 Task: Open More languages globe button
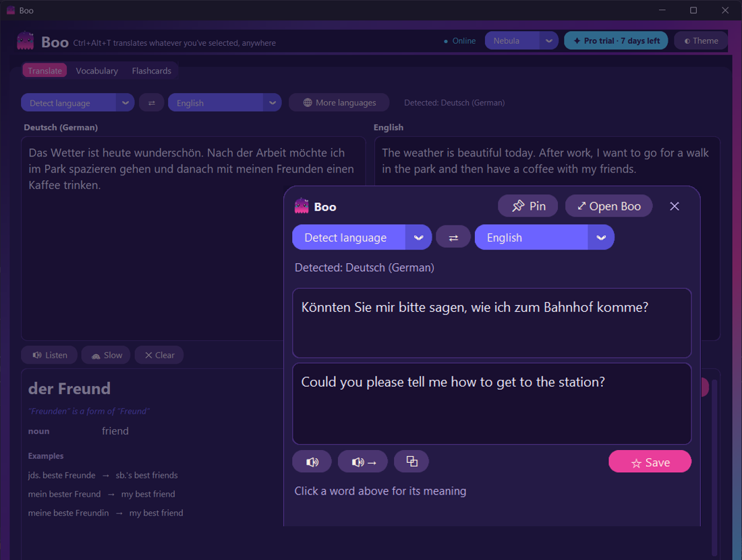point(339,103)
